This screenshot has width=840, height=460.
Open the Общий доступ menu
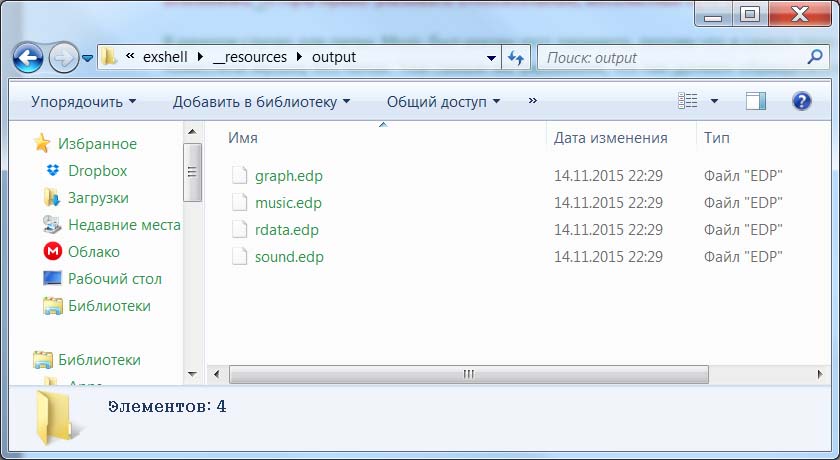[443, 101]
